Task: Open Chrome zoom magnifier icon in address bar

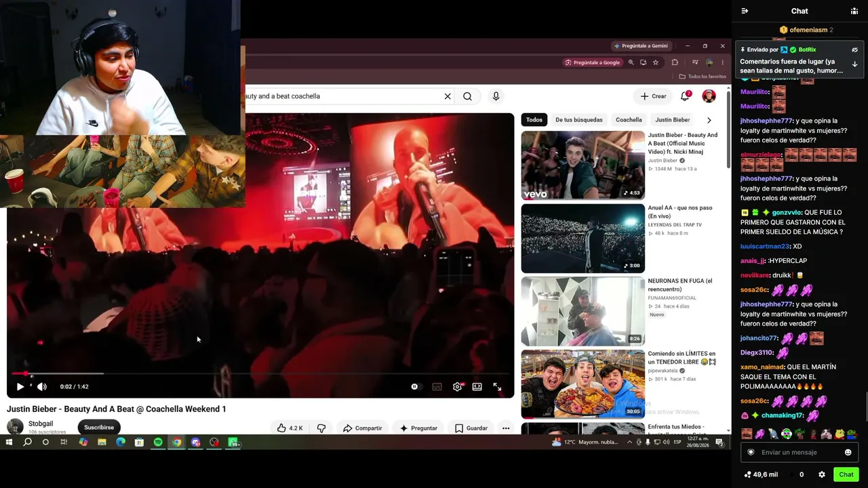Action: [x=631, y=62]
